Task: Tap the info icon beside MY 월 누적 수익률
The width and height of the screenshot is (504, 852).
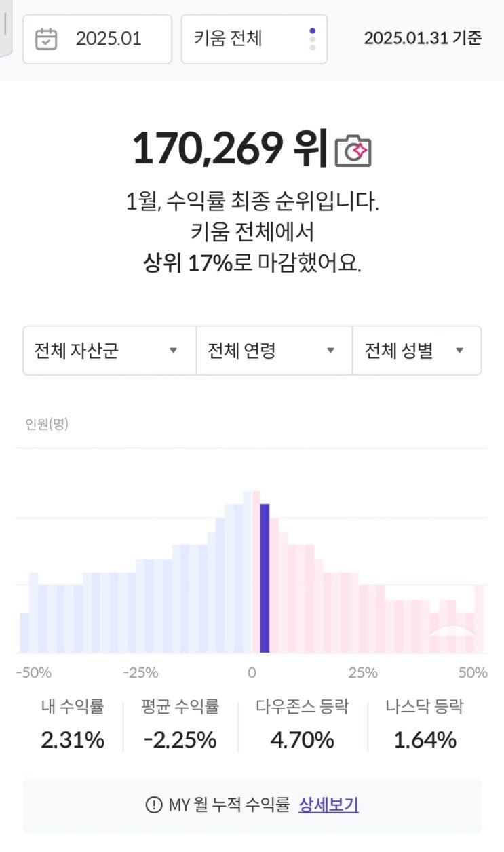Action: pyautogui.click(x=154, y=805)
